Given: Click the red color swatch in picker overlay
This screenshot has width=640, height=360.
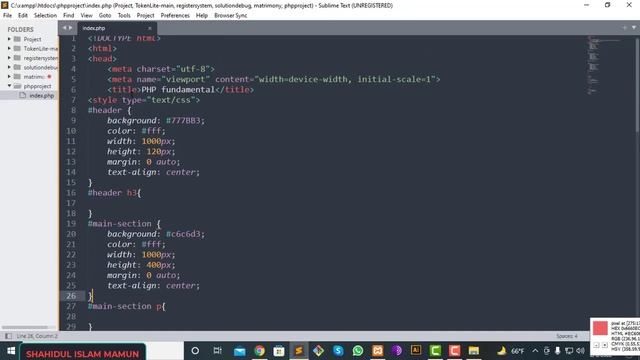Looking at the screenshot, I should (600, 328).
